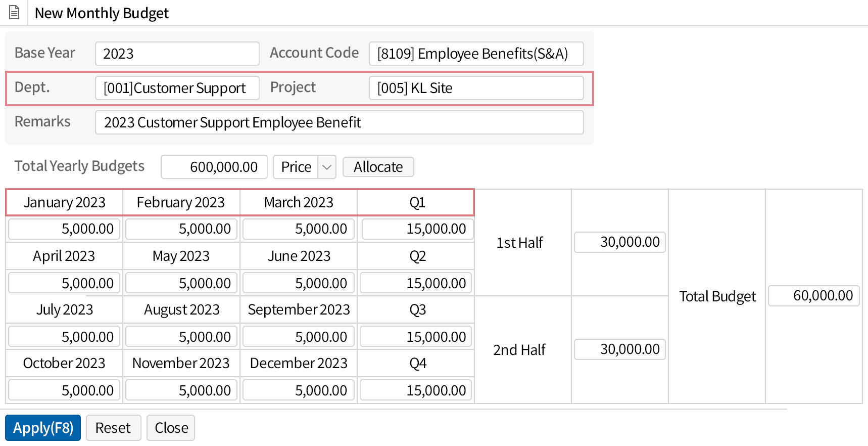
Task: Select the December 2023 amount field
Action: coord(299,390)
